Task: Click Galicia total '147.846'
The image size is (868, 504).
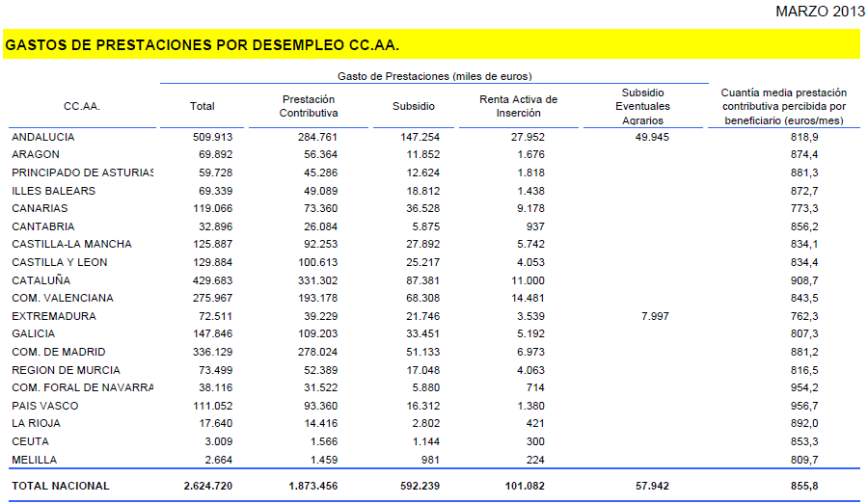Action: click(212, 333)
